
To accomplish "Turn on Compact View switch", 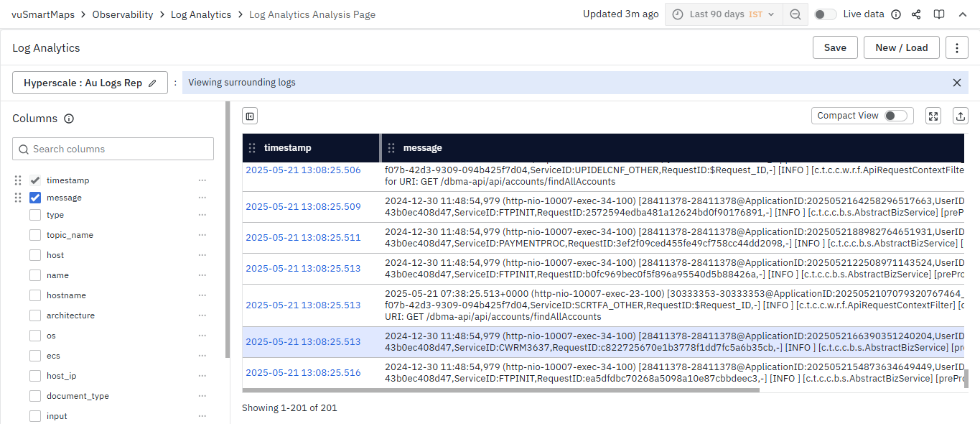I will tap(895, 116).
